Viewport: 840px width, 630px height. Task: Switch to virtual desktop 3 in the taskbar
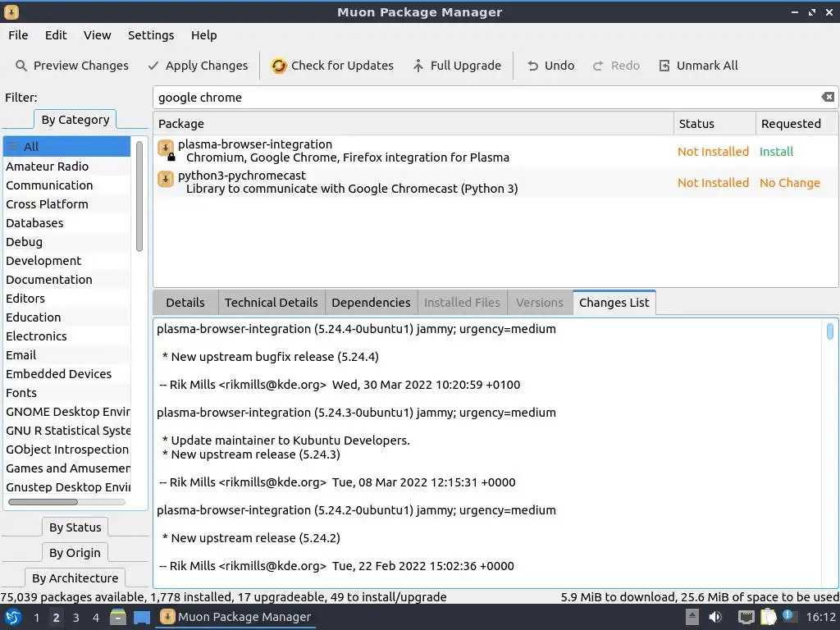76,617
